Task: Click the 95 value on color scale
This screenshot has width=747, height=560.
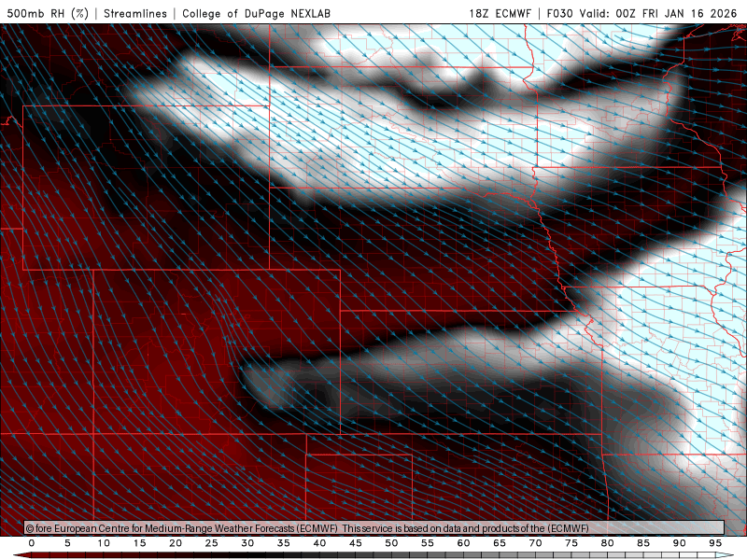Action: pyautogui.click(x=715, y=543)
